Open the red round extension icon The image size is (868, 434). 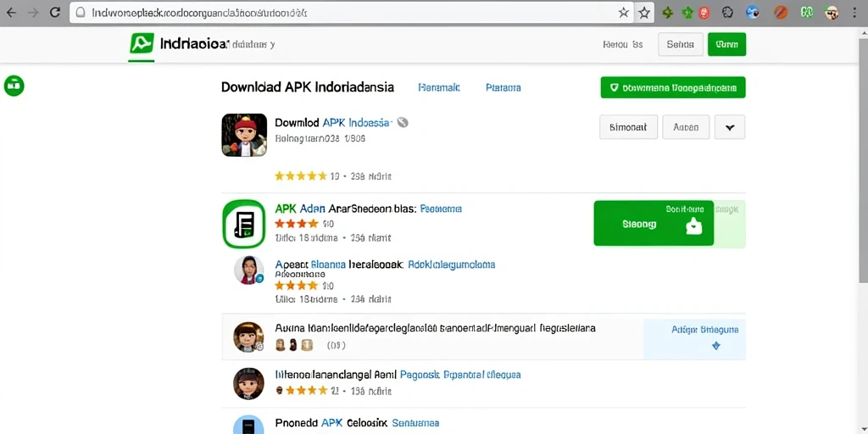704,13
